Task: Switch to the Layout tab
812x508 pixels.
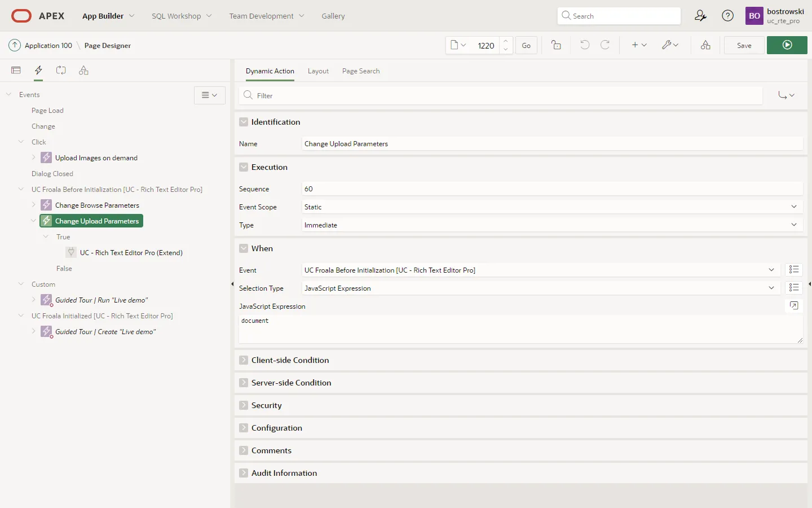Action: [x=318, y=71]
